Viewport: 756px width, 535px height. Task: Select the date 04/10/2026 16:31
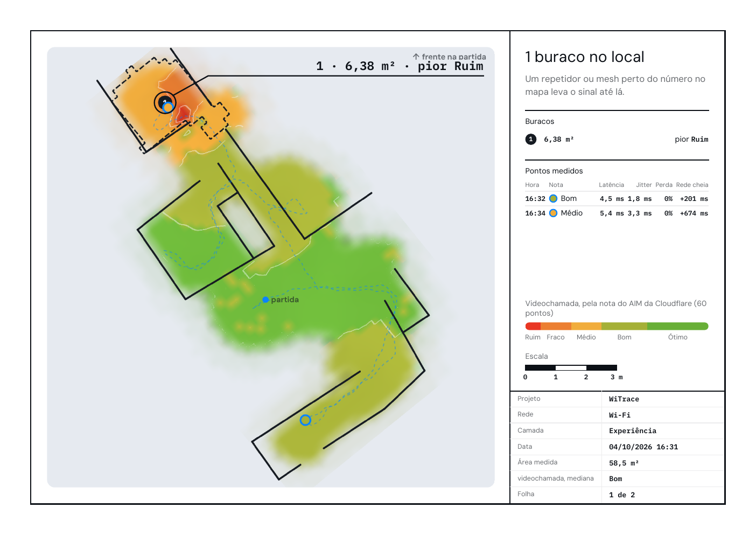click(x=643, y=447)
